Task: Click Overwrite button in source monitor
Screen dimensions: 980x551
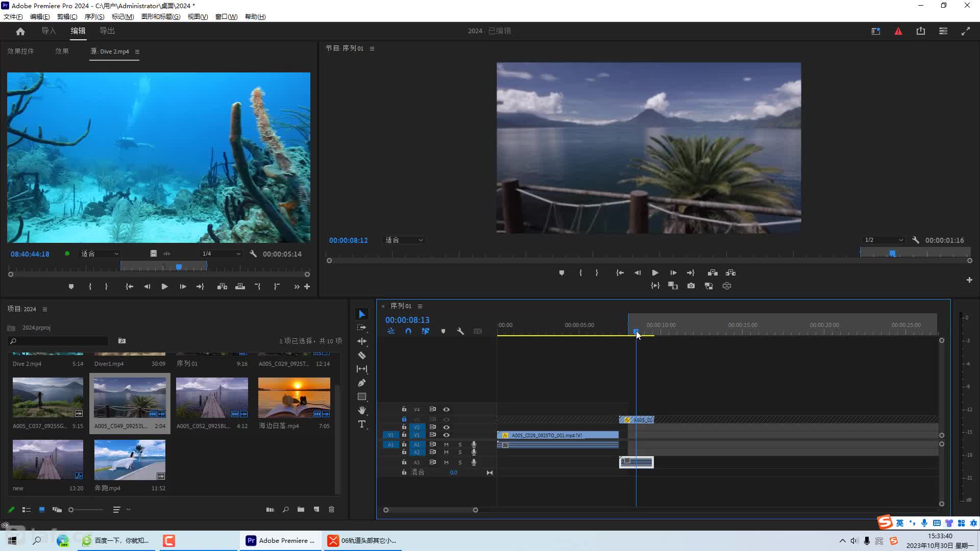Action: 240,287
